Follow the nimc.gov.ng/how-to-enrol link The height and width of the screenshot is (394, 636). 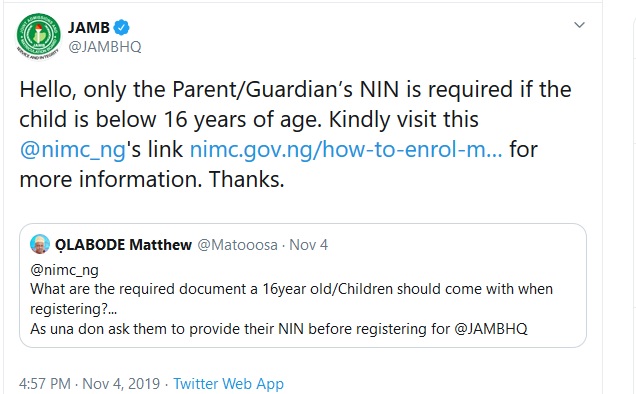click(346, 150)
